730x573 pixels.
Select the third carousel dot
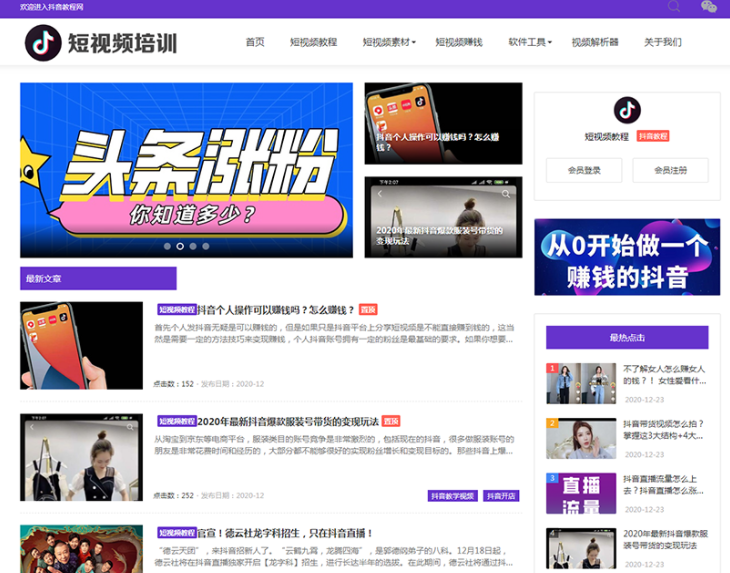(x=193, y=246)
